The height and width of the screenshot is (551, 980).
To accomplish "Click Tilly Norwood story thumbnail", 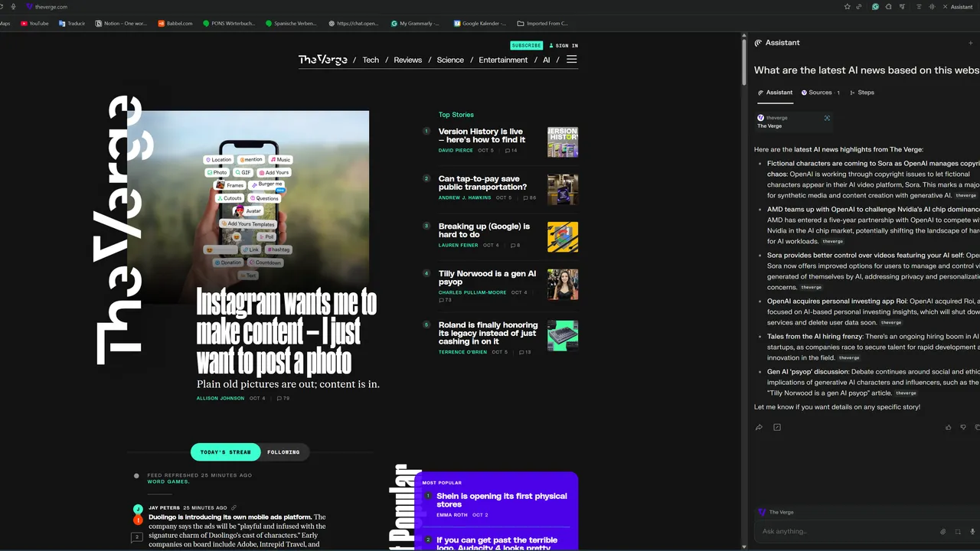I will click(563, 285).
